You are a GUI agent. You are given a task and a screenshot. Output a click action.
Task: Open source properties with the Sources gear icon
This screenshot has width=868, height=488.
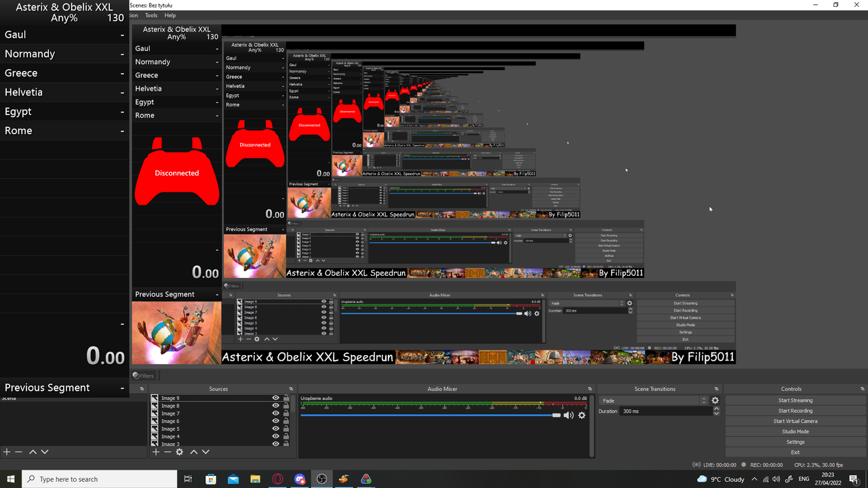tap(180, 452)
